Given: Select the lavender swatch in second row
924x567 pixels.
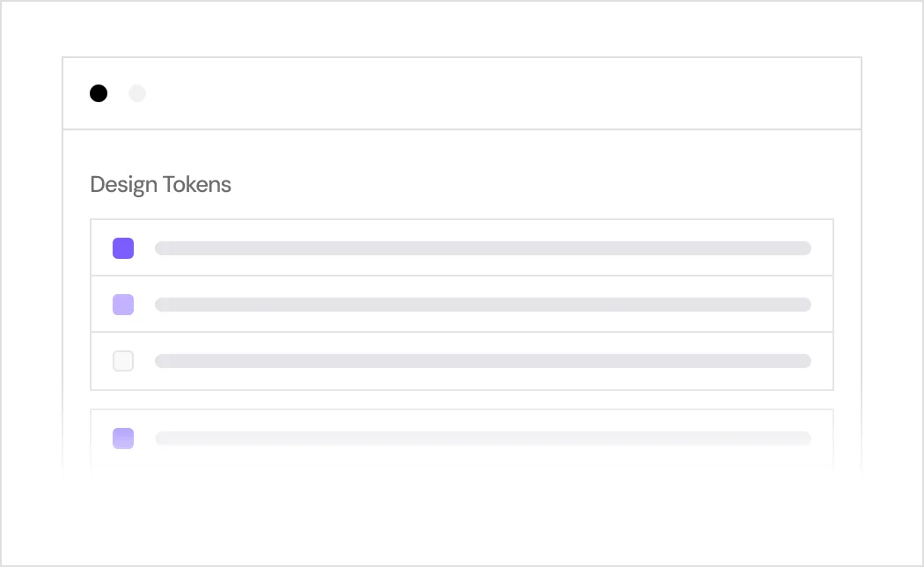Looking at the screenshot, I should (x=123, y=305).
